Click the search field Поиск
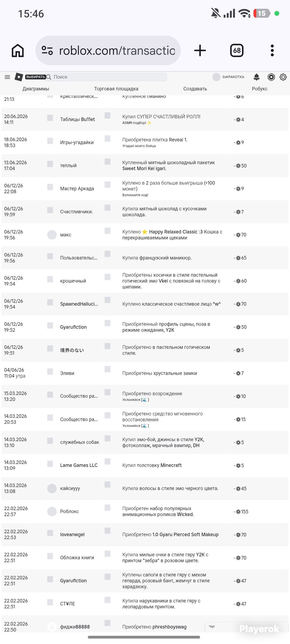This screenshot has height=644, width=290. tap(106, 77)
